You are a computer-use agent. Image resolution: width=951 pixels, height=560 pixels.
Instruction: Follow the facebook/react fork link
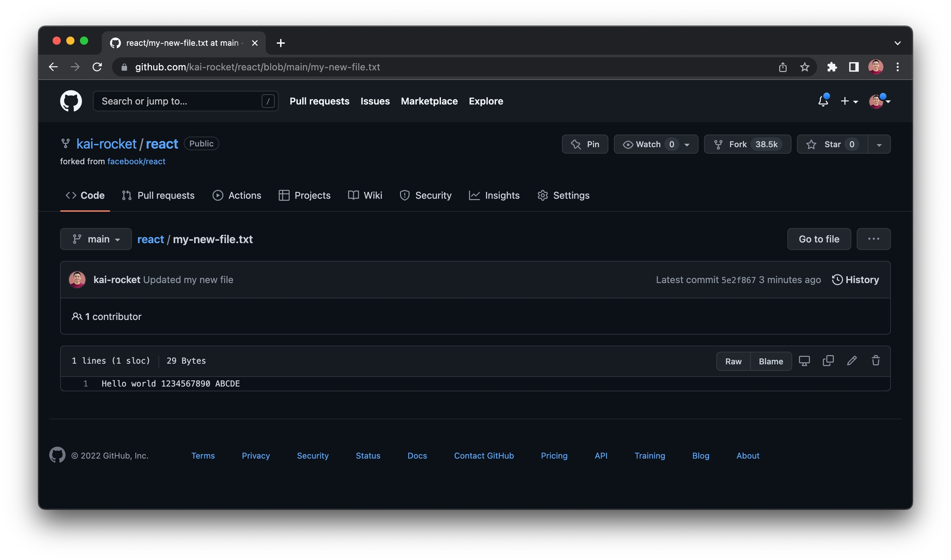coord(136,161)
